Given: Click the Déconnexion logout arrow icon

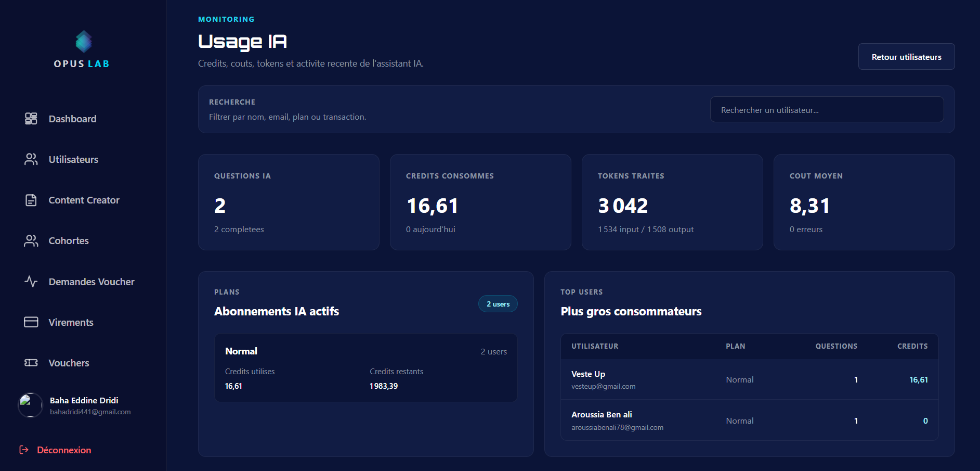Looking at the screenshot, I should click(24, 450).
